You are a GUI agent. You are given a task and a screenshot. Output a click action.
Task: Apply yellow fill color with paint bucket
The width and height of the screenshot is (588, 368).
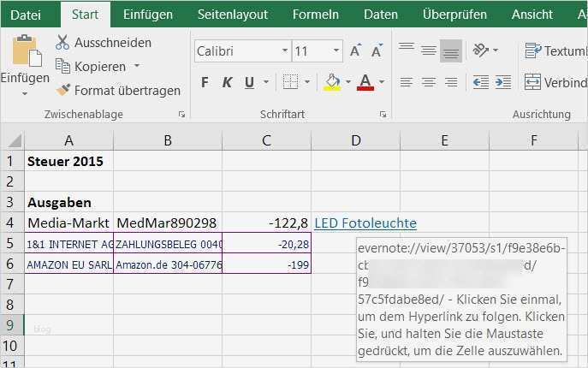tap(332, 82)
